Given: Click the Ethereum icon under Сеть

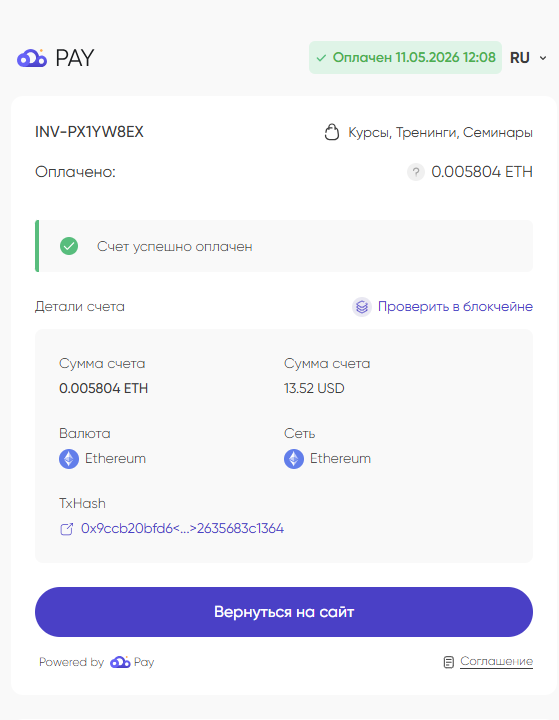Looking at the screenshot, I should [294, 459].
